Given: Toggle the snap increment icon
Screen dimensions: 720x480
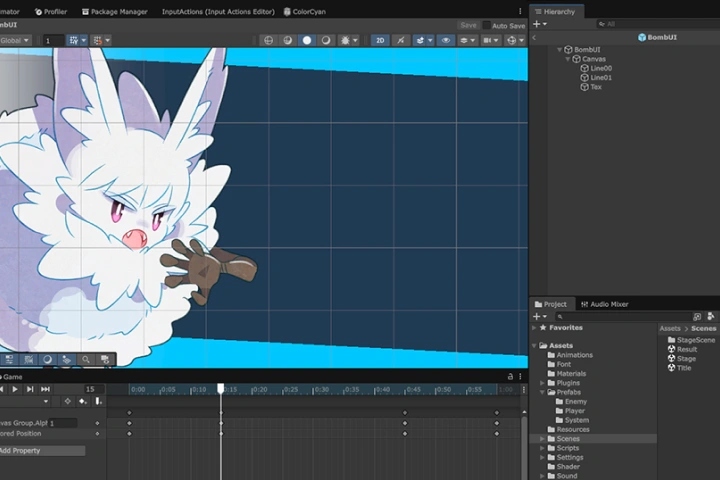Looking at the screenshot, I should coord(97,40).
